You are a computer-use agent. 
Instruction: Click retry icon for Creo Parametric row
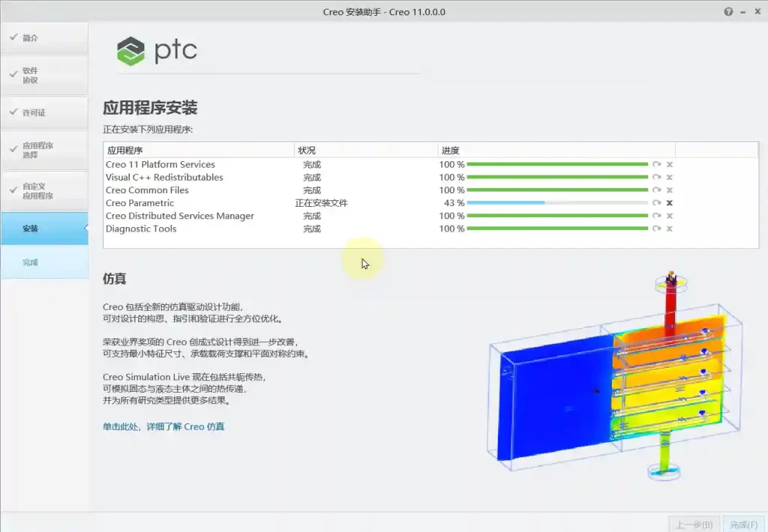(x=656, y=203)
